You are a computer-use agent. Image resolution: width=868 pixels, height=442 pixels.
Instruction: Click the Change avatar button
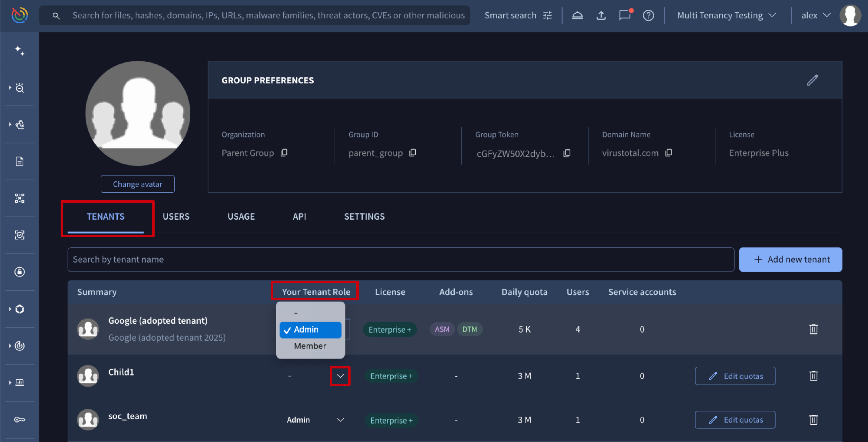click(138, 184)
